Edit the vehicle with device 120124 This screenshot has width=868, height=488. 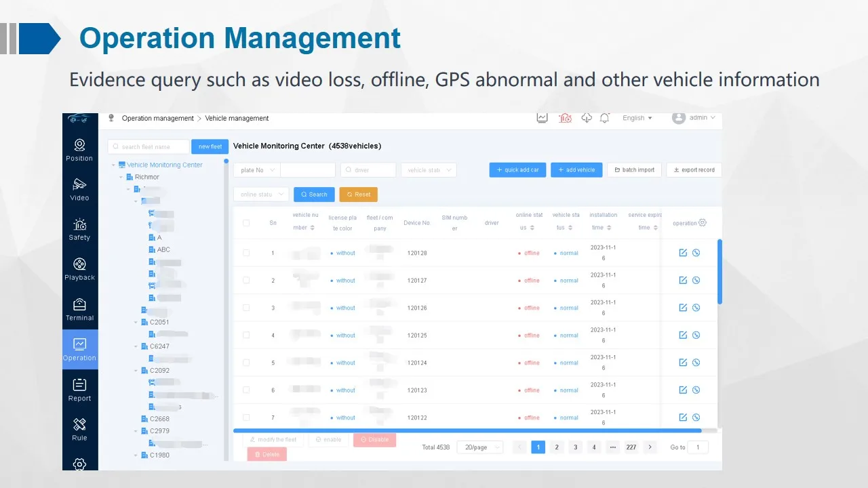pos(683,363)
